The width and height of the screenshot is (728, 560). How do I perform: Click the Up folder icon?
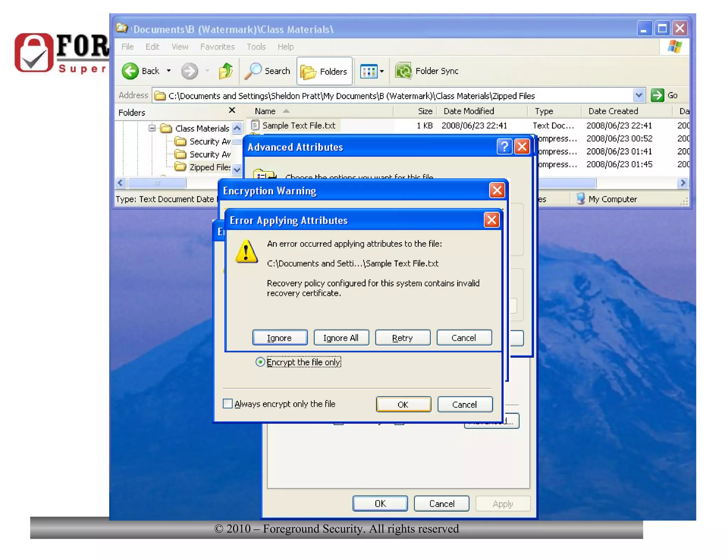tap(226, 71)
